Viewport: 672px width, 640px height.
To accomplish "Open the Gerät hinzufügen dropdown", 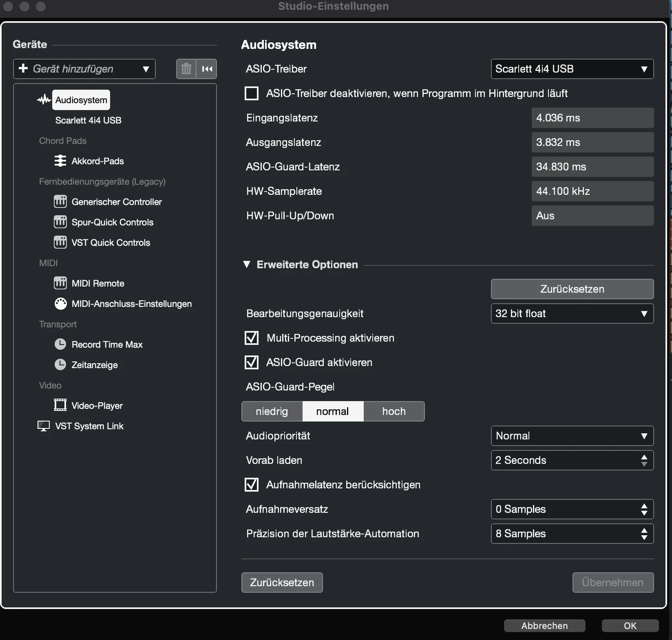I will pos(84,69).
